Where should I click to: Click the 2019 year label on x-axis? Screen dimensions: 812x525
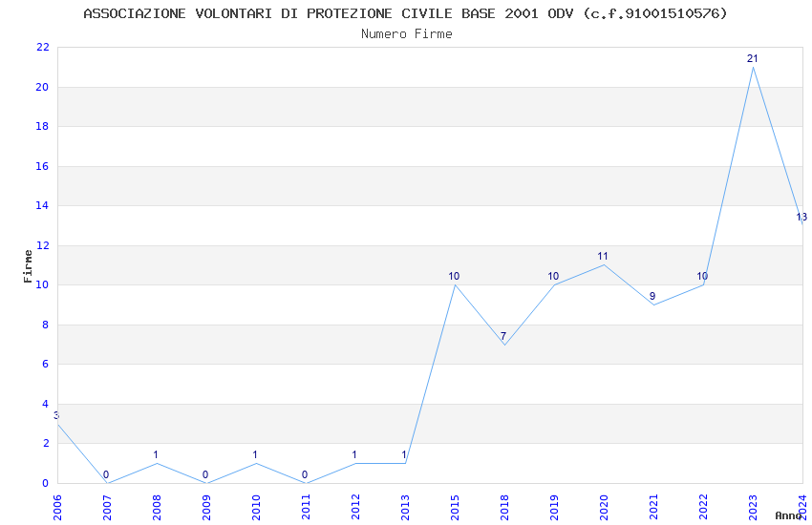(x=554, y=504)
